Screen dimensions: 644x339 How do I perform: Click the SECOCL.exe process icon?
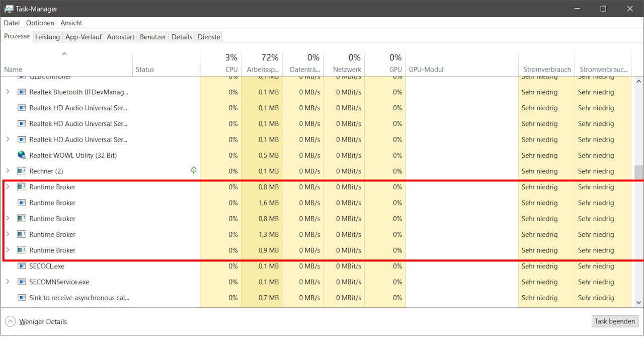pyautogui.click(x=21, y=266)
